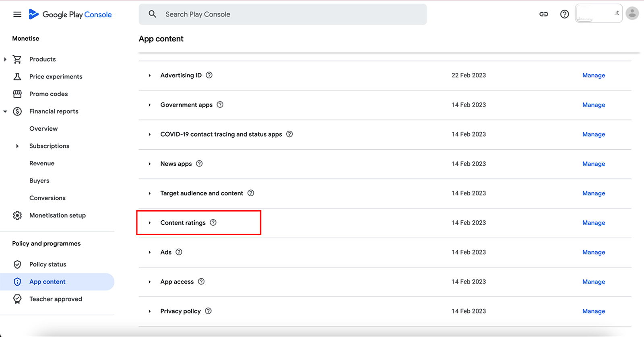
Task: Click help icon next to Privacy policy
Action: pyautogui.click(x=208, y=311)
